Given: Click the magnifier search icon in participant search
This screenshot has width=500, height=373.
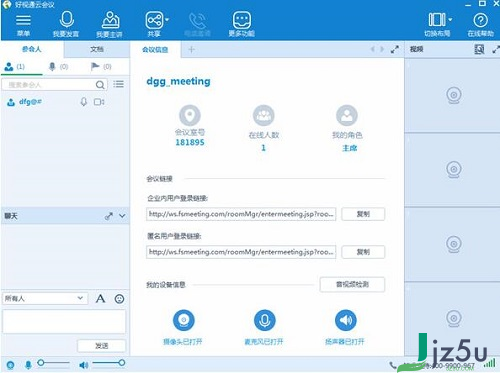Looking at the screenshot, I should (100, 85).
